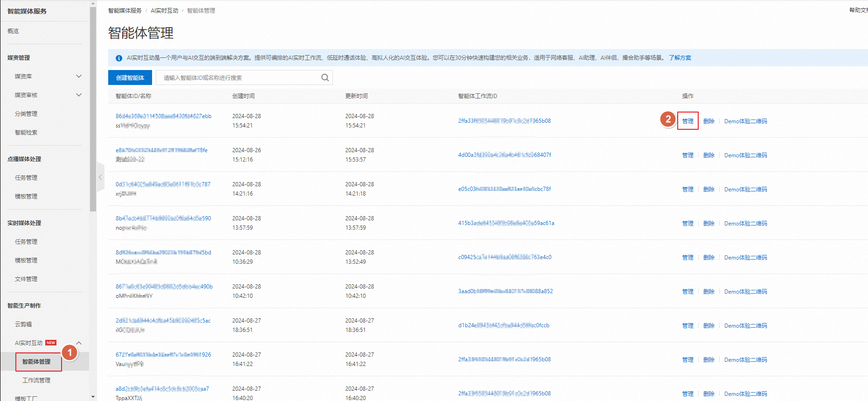Open 任务管理 under 点播媒体处理
Viewport: 868px width, 401px height.
click(26, 177)
